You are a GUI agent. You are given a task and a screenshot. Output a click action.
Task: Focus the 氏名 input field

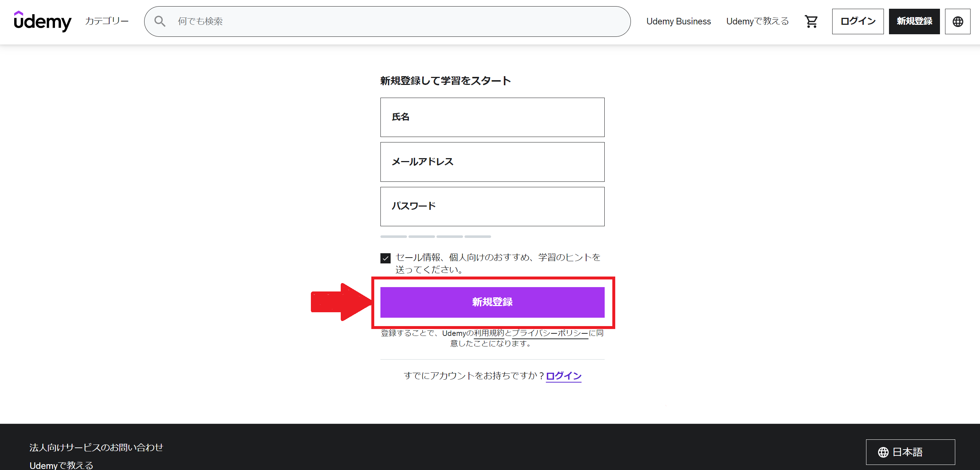(492, 117)
